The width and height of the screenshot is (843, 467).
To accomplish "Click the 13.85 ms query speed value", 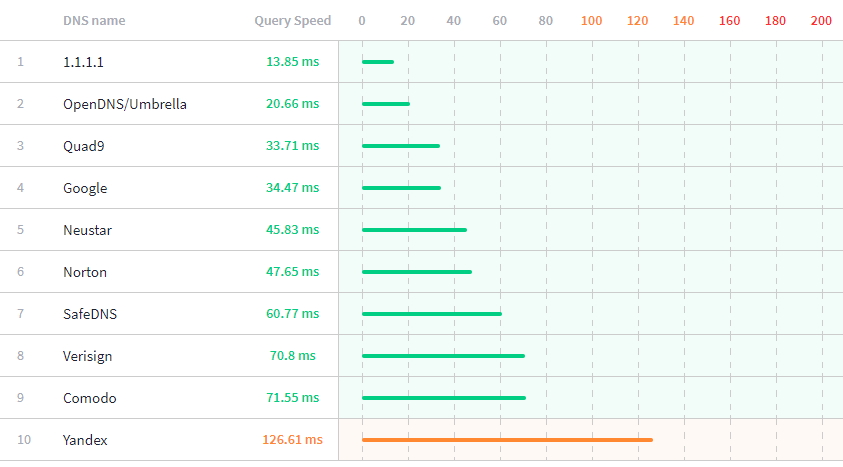I will (292, 62).
